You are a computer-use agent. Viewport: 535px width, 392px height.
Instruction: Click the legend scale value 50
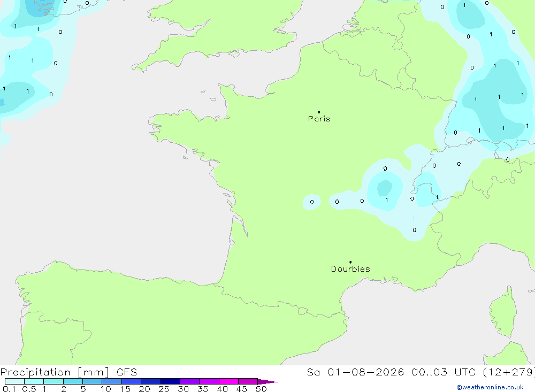[x=261, y=389]
